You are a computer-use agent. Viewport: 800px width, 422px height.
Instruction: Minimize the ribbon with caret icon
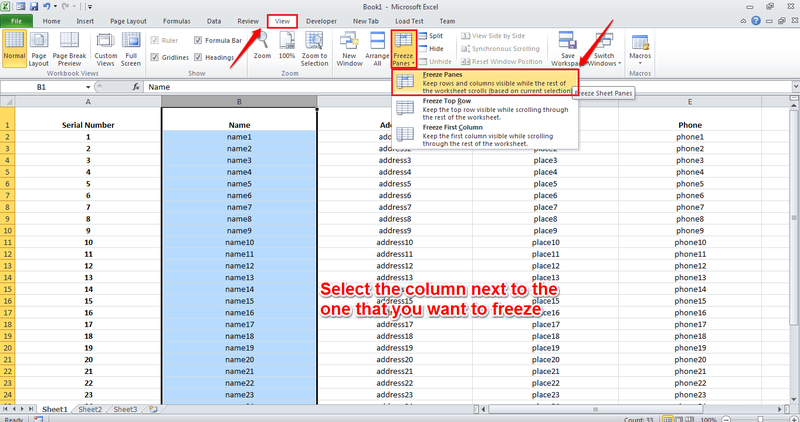pyautogui.click(x=743, y=21)
